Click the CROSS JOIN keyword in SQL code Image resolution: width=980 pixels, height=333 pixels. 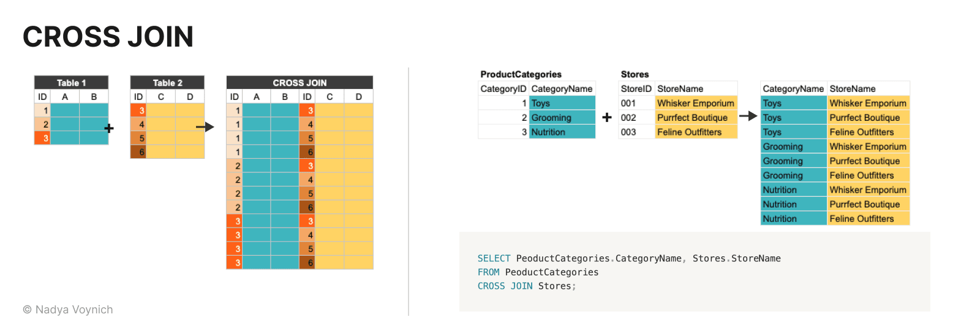505,286
